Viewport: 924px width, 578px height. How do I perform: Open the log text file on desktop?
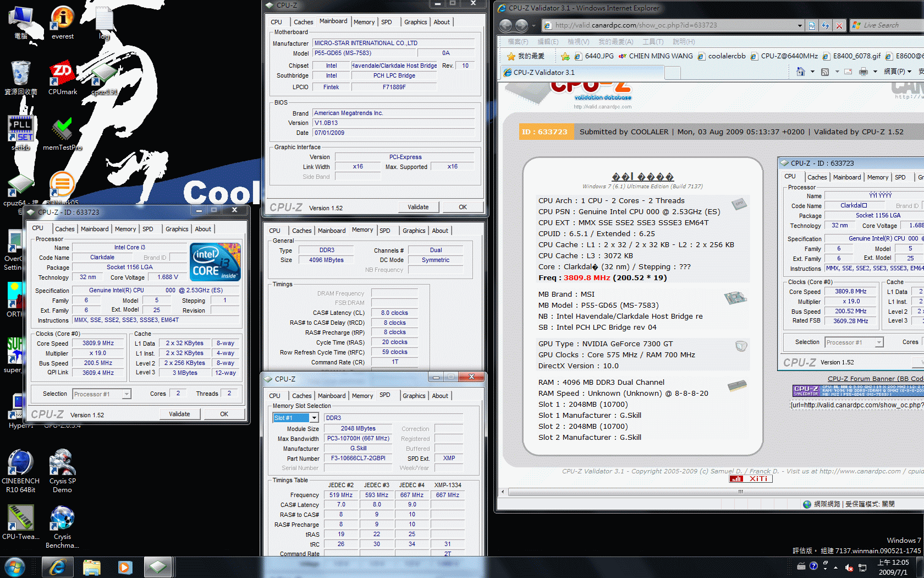click(x=105, y=23)
